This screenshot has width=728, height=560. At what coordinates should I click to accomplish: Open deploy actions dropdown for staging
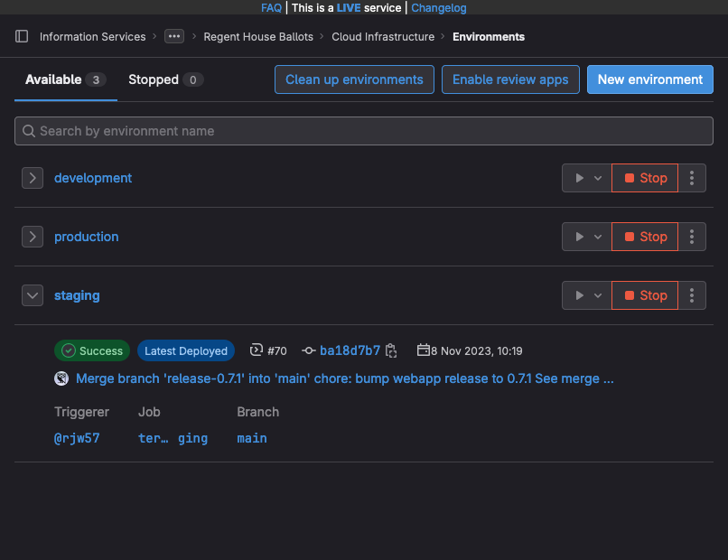click(x=586, y=295)
